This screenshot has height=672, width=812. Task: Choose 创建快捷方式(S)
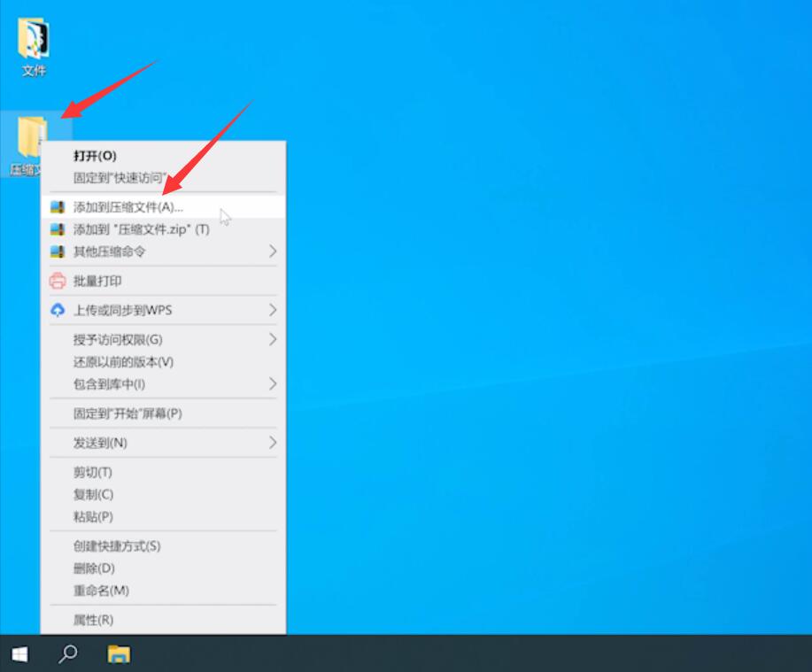pos(163,546)
